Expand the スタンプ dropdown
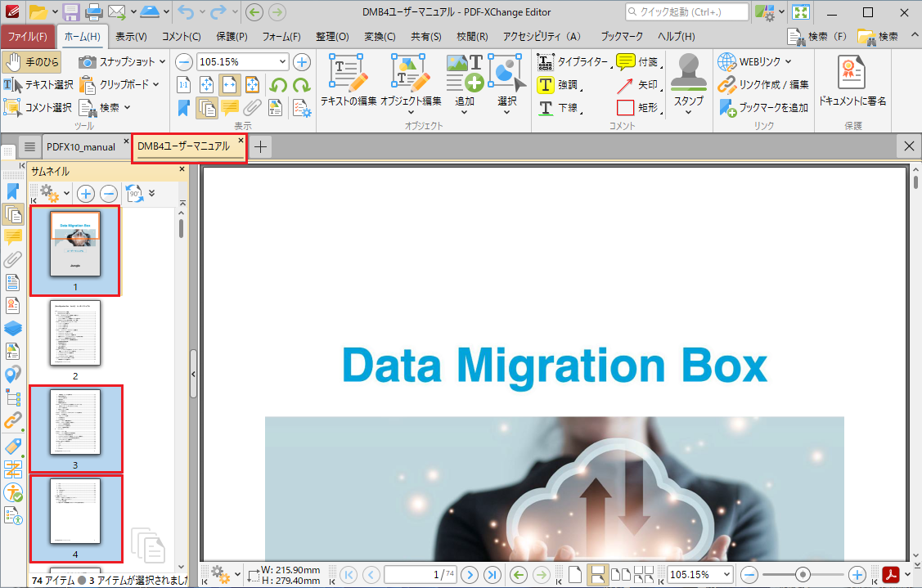Image resolution: width=922 pixels, height=588 pixels. (688, 112)
